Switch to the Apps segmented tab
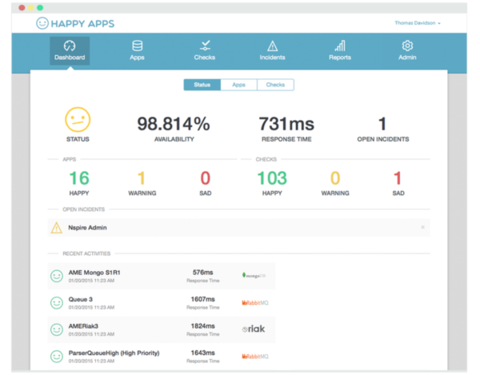 [239, 85]
